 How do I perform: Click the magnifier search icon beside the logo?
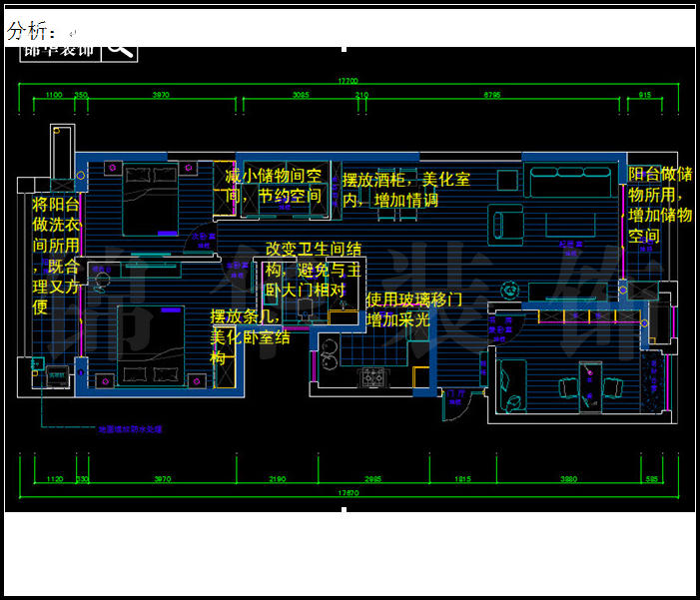click(120, 49)
